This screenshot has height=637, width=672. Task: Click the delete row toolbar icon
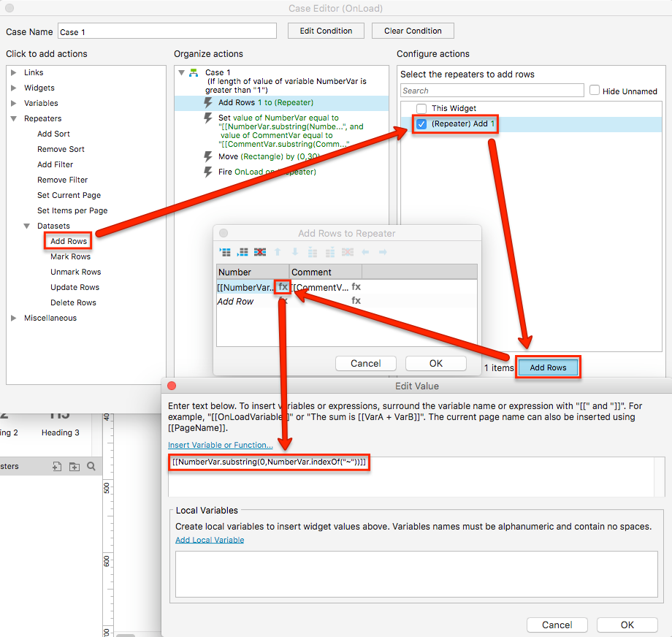(x=260, y=252)
